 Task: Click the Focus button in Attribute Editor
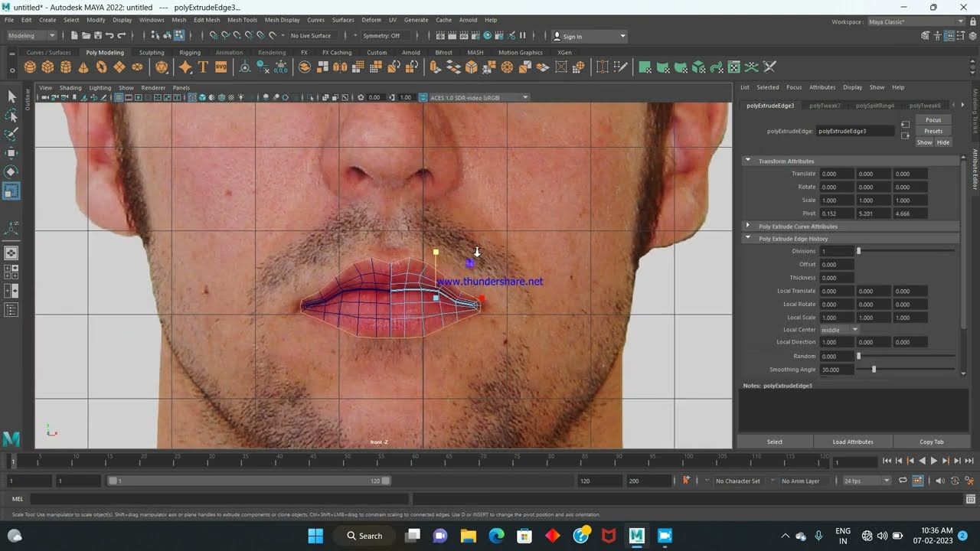933,119
